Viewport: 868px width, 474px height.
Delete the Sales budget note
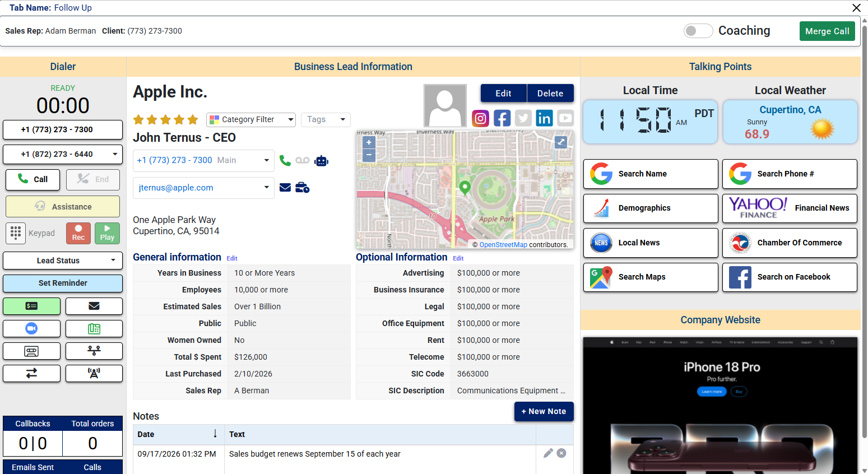[561, 453]
